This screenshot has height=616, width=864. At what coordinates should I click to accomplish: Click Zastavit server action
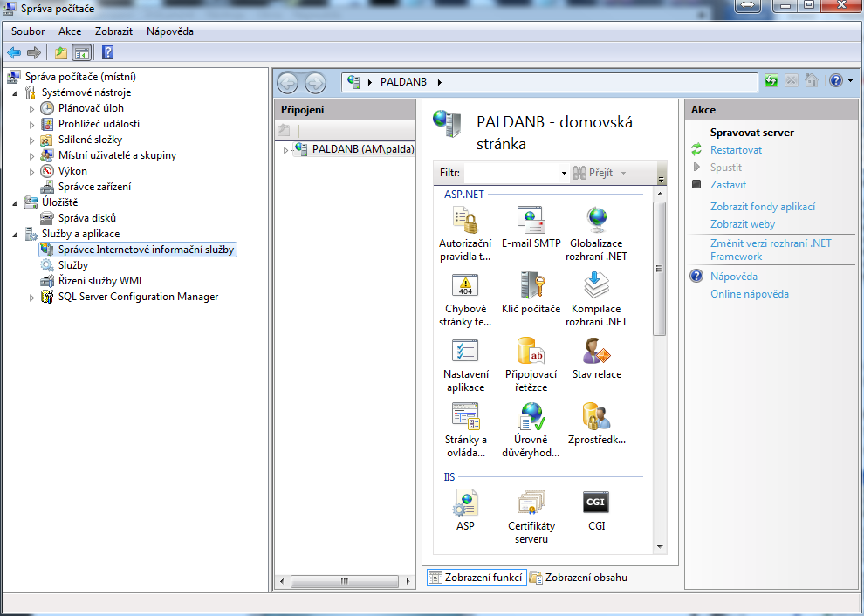point(728,185)
